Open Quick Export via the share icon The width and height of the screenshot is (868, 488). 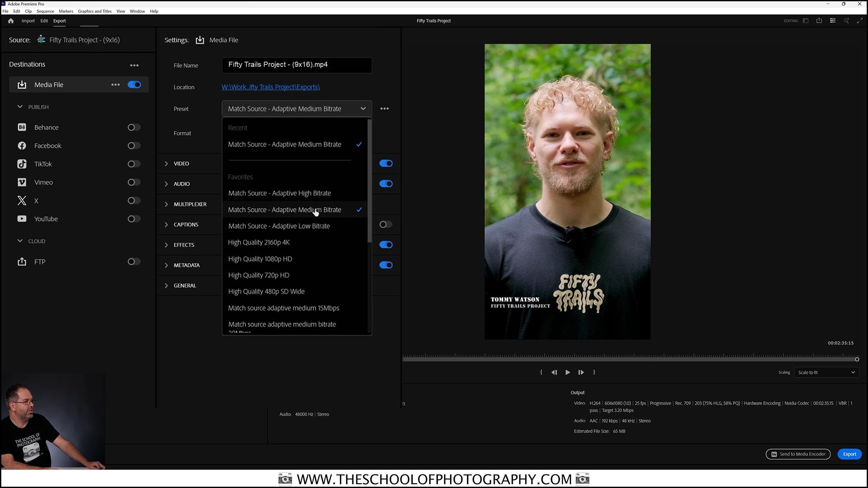point(819,20)
